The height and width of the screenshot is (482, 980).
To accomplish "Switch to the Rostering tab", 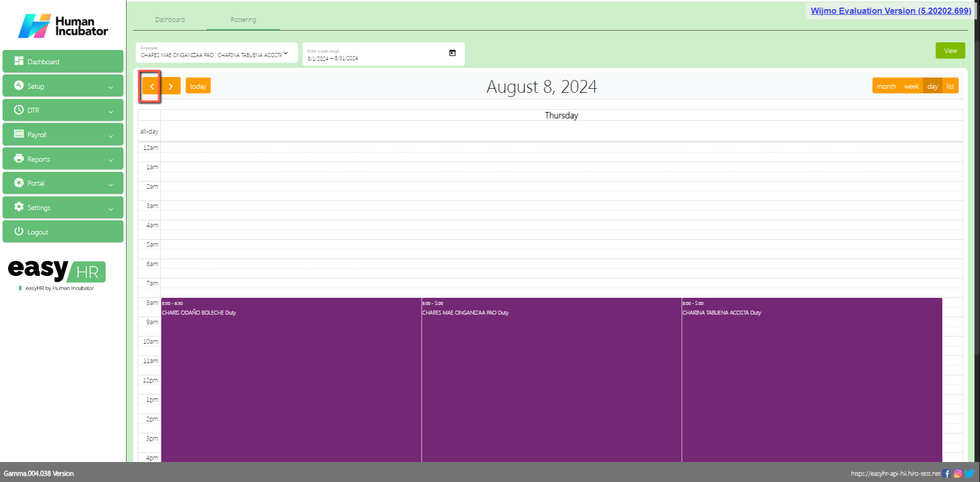I will [243, 20].
